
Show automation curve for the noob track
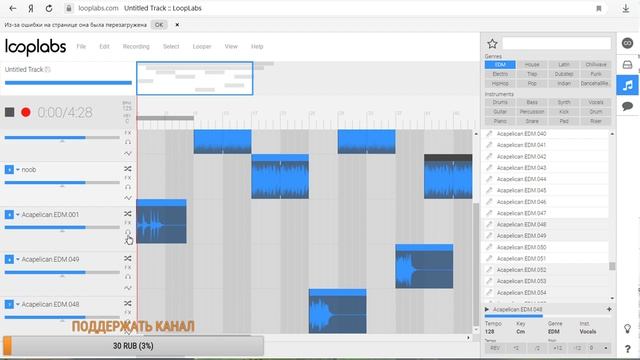tap(128, 198)
